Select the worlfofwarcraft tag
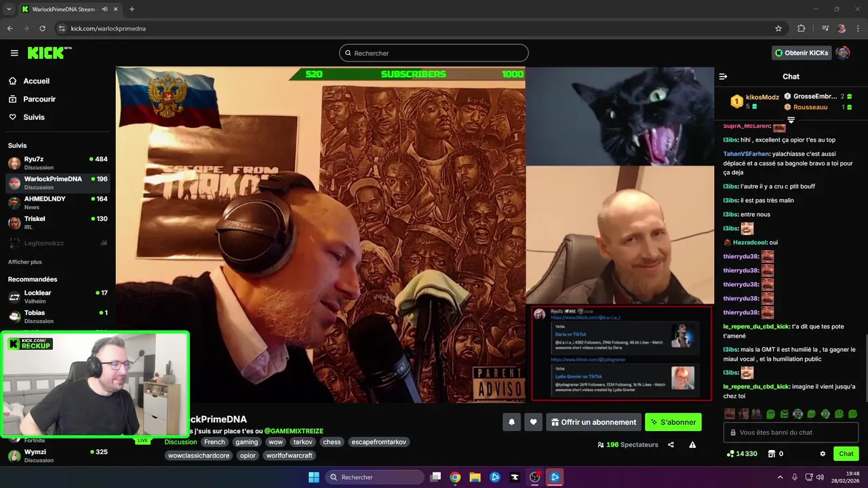The image size is (868, 488). tap(290, 455)
